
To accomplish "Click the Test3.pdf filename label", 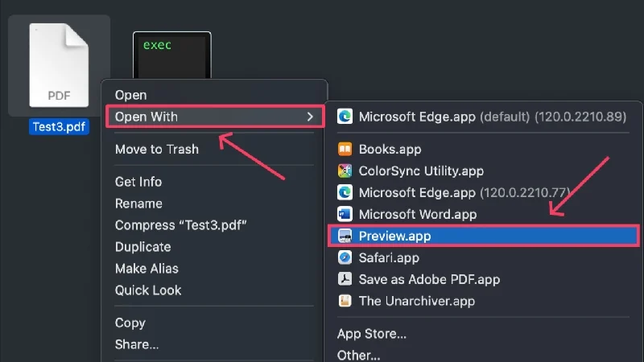I will [59, 126].
